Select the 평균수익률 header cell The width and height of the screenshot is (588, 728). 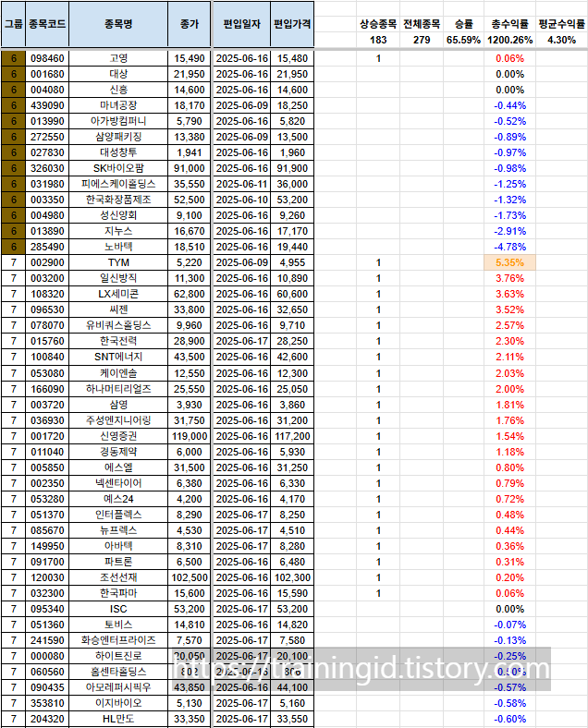click(561, 24)
